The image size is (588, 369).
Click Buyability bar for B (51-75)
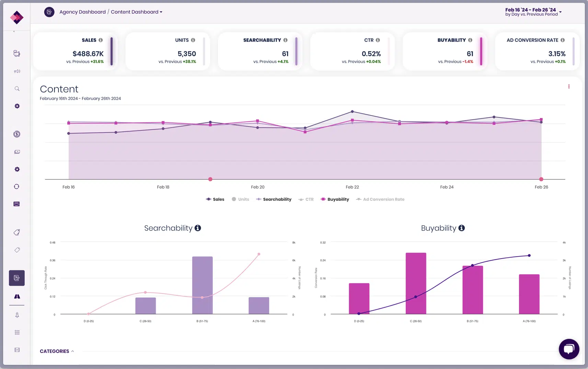tap(473, 290)
